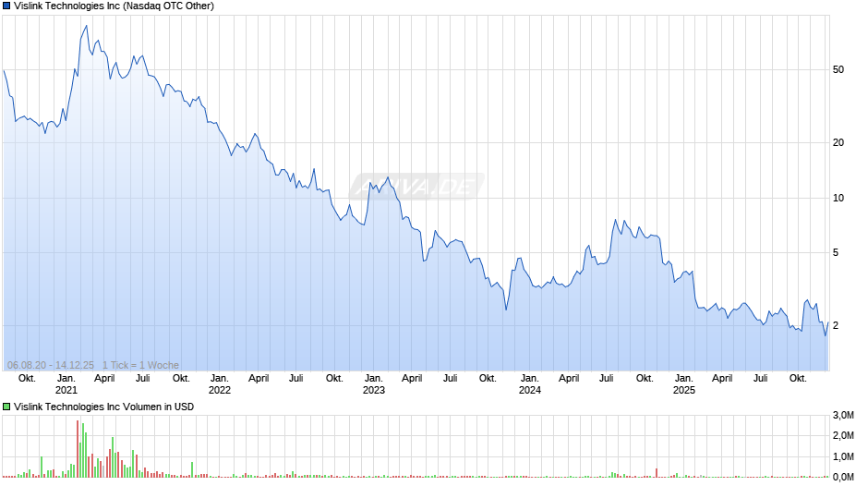Image resolution: width=868 pixels, height=486 pixels.
Task: Click the 'Jan. 2025' time axis label
Action: click(x=683, y=384)
